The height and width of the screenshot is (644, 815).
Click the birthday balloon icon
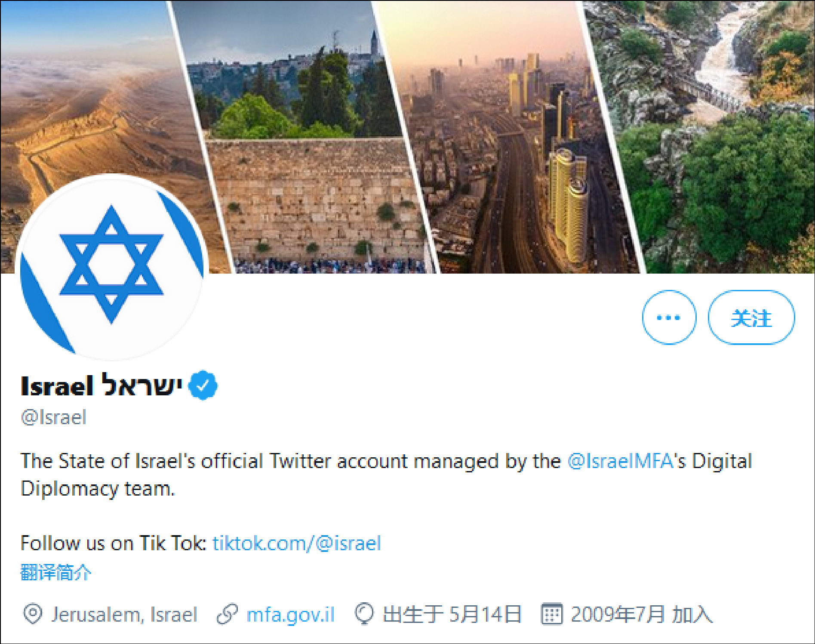click(x=364, y=614)
